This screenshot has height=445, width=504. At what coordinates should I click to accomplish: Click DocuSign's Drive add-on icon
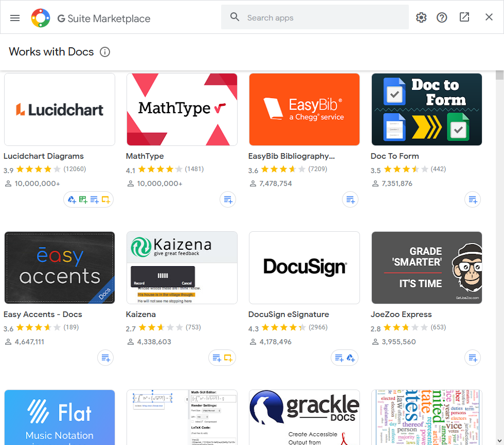[350, 358]
